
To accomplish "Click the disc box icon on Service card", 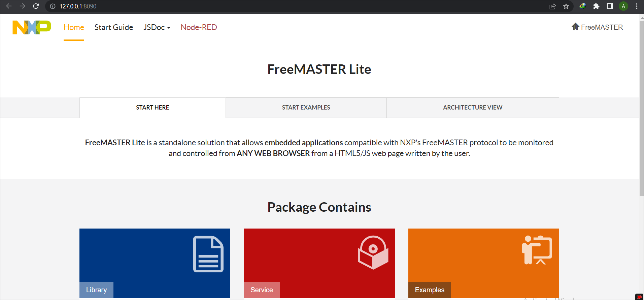I will click(x=373, y=252).
